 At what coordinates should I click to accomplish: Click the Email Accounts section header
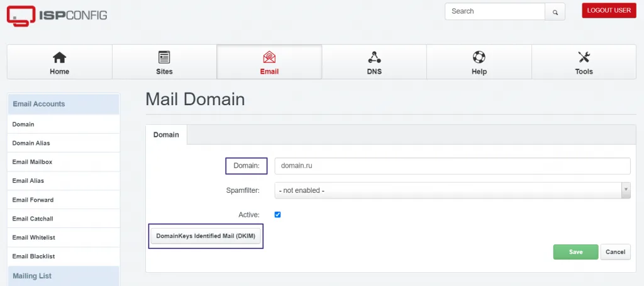point(64,104)
